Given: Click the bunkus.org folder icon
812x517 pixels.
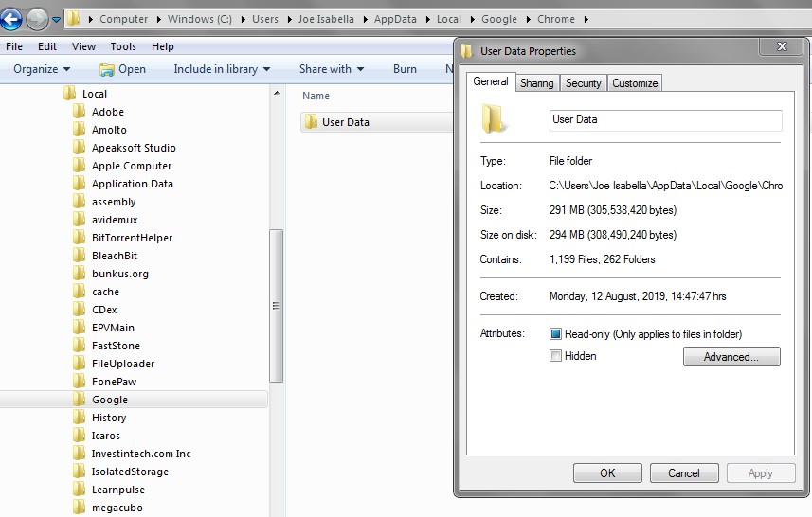Looking at the screenshot, I should click(x=79, y=274).
